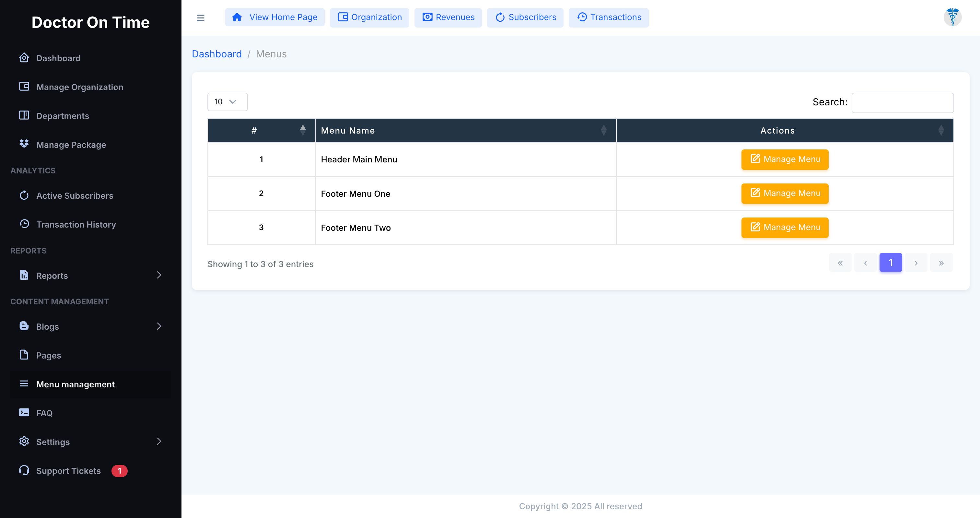Screen dimensions: 980x518
Task: Expand the Settings submenu chevron
Action: (159, 441)
